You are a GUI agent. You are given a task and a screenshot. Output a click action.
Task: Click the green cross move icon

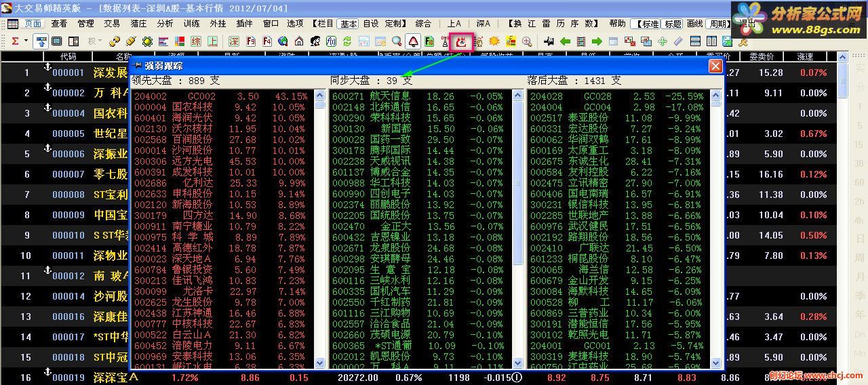(x=663, y=41)
